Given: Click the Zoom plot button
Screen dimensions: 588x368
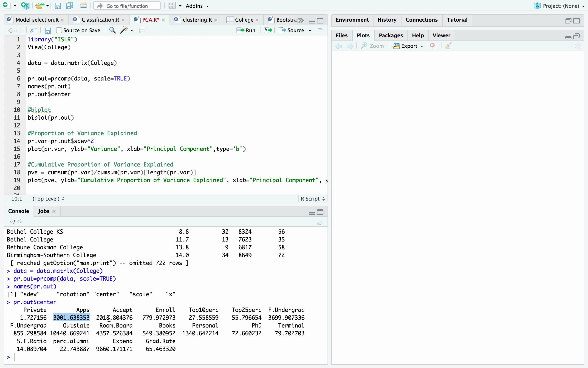Looking at the screenshot, I should [372, 46].
